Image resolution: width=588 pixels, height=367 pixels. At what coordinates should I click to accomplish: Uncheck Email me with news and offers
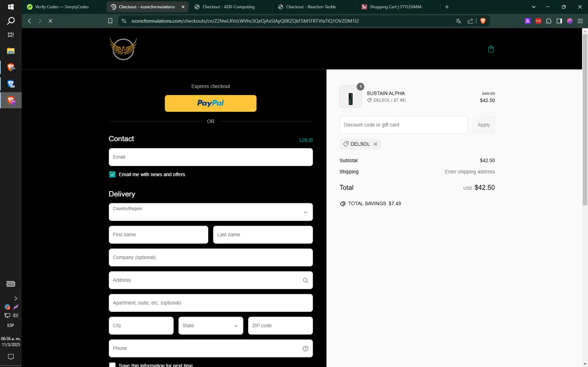pos(112,175)
